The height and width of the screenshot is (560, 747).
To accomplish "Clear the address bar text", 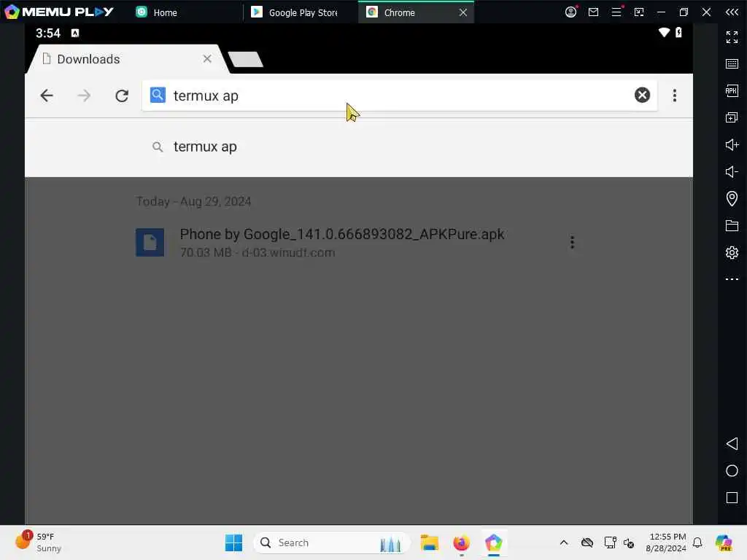I will (642, 96).
